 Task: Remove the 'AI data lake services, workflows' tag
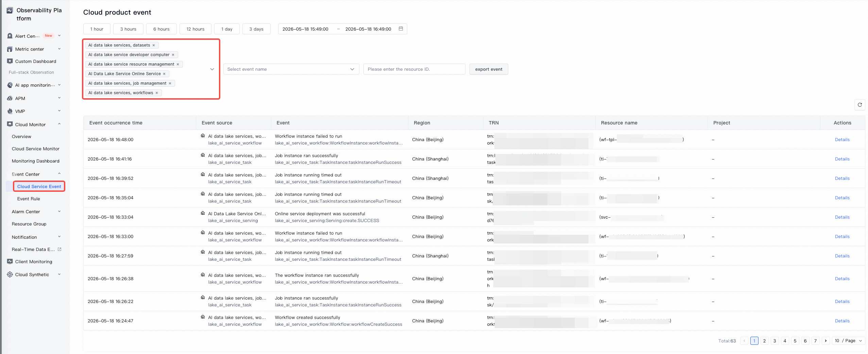(157, 93)
